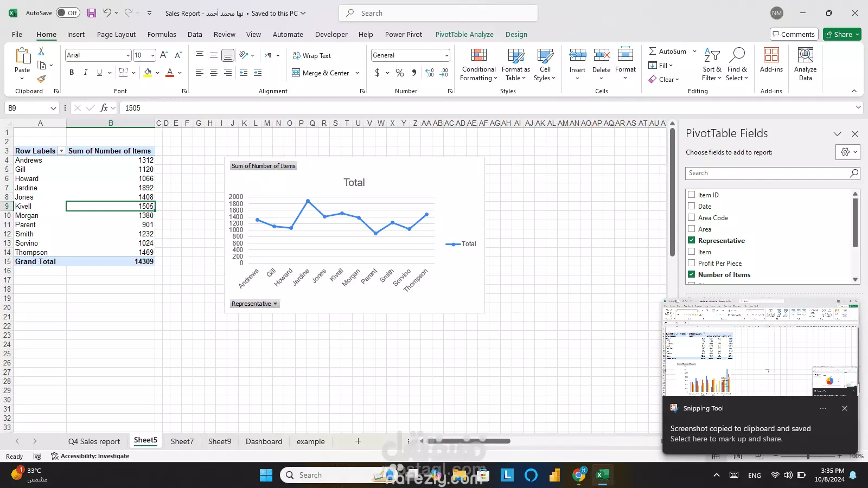The width and height of the screenshot is (868, 488).
Task: Open field list tools gear dropdown
Action: 848,152
